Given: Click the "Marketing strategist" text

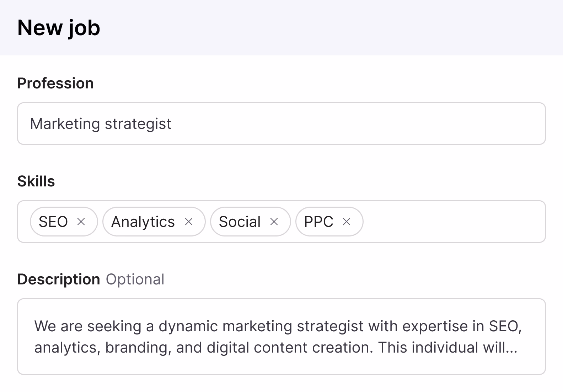Looking at the screenshot, I should click(x=101, y=124).
